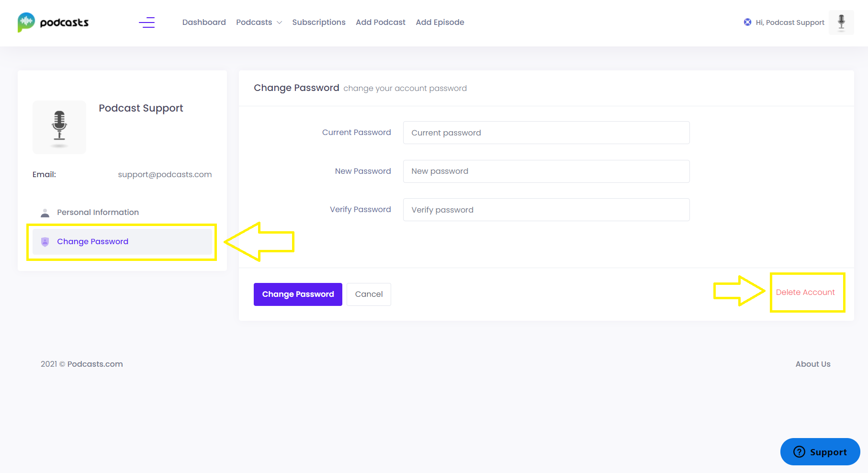Focus the Verify Password field
This screenshot has height=473, width=868.
pos(546,210)
